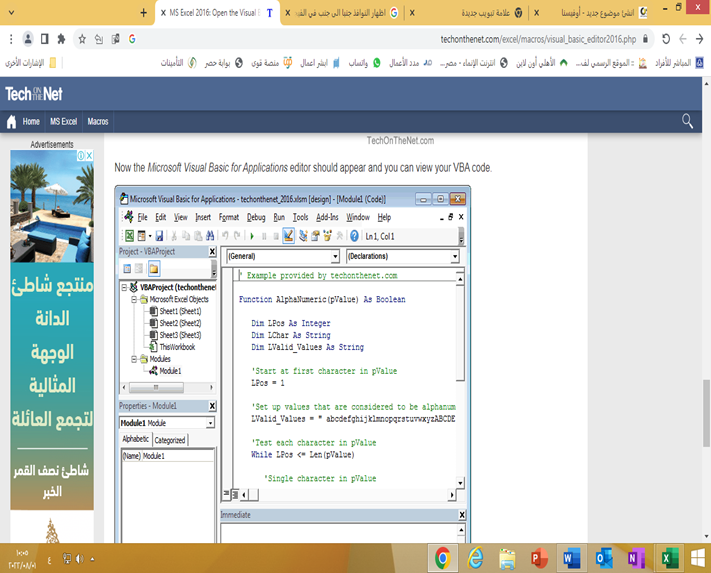Select the Categorized properties tab

[170, 440]
